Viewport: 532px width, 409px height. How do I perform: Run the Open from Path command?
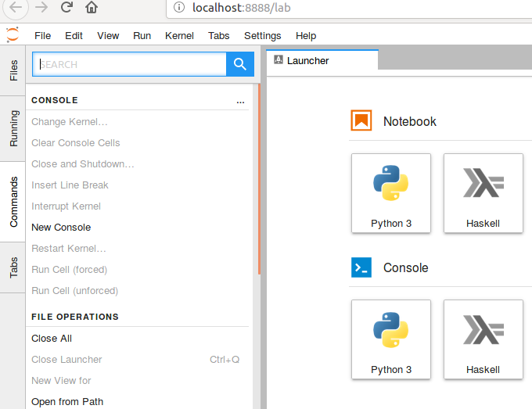point(67,401)
